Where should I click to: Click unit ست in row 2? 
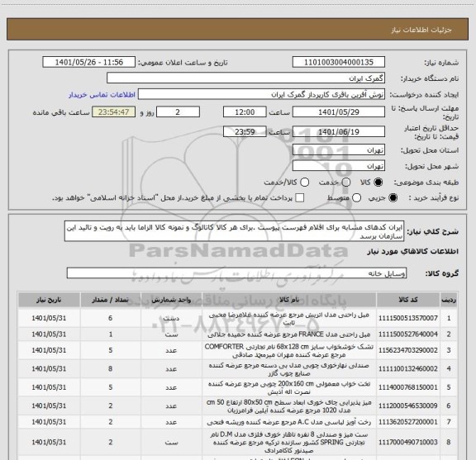[171, 334]
